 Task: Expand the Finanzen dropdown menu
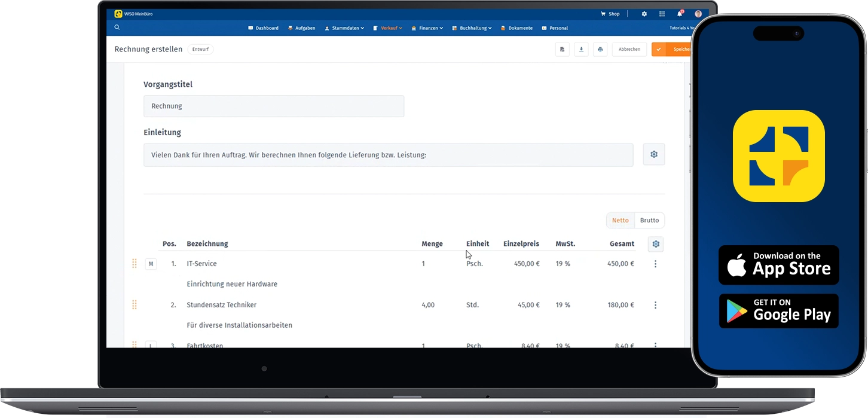click(427, 28)
